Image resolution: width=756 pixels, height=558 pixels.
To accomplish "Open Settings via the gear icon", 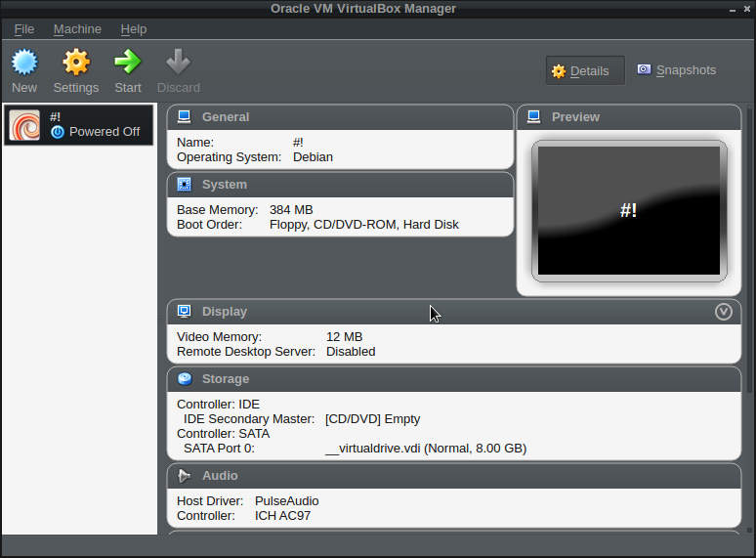I will [x=76, y=63].
